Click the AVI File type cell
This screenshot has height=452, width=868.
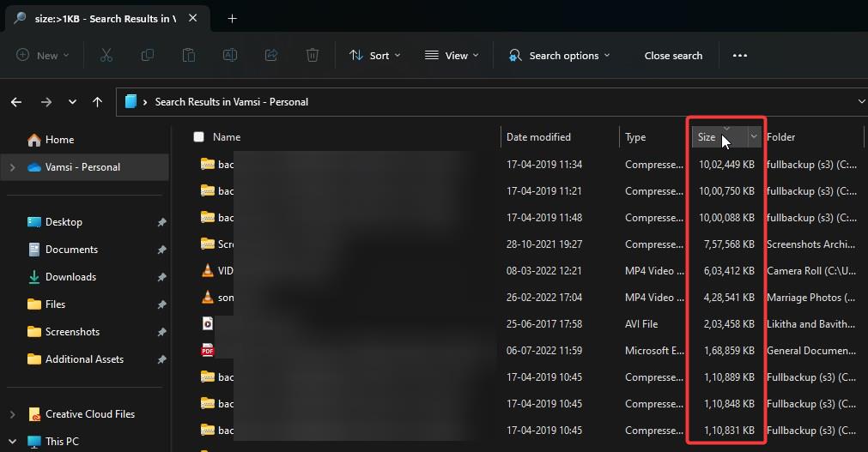coord(641,323)
